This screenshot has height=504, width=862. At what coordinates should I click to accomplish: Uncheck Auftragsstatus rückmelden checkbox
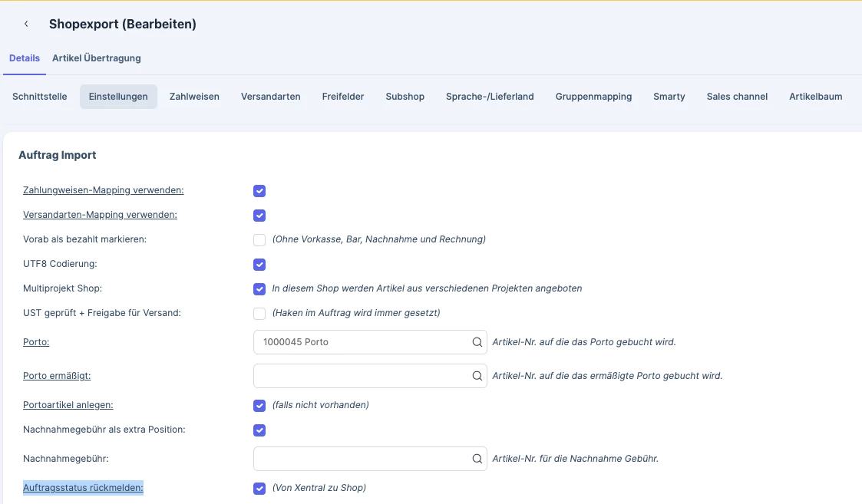(259, 488)
